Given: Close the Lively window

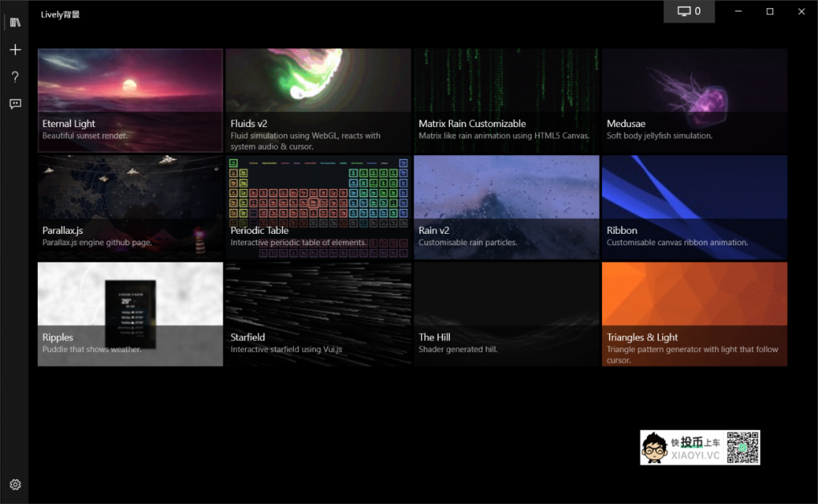Looking at the screenshot, I should pos(802,11).
